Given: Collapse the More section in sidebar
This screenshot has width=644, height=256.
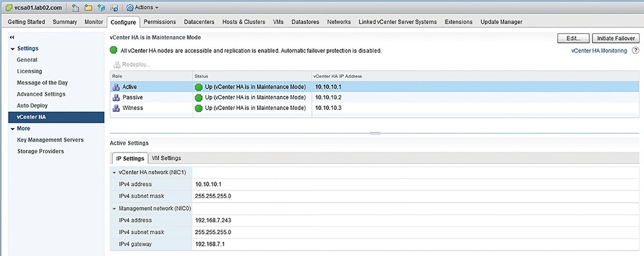Looking at the screenshot, I should point(13,129).
